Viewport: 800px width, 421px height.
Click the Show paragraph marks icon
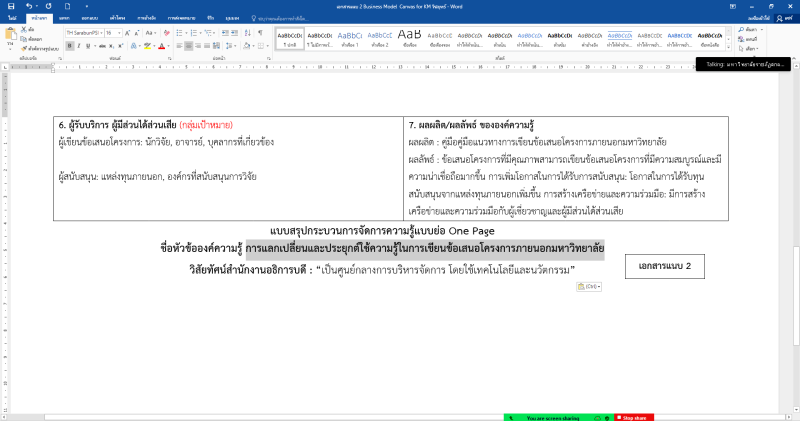pos(260,33)
